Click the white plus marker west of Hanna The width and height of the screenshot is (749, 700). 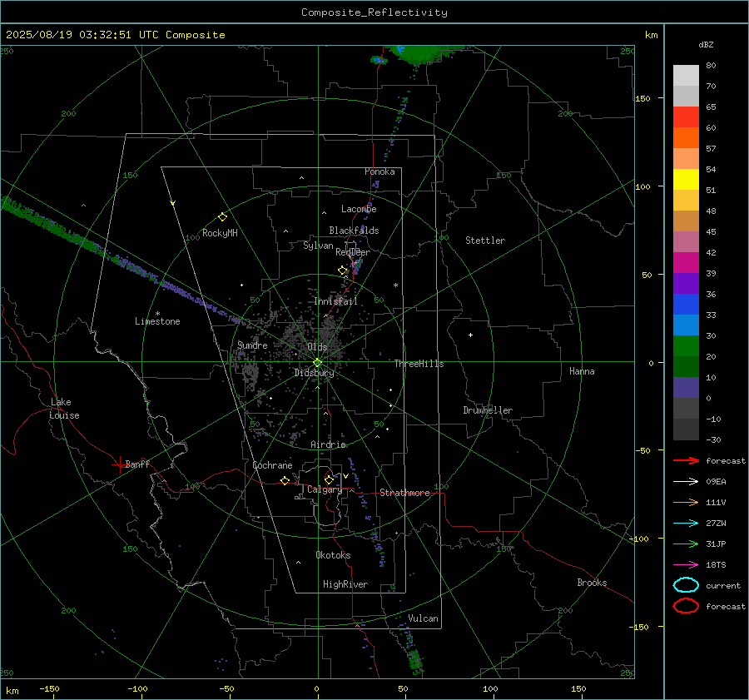[470, 335]
